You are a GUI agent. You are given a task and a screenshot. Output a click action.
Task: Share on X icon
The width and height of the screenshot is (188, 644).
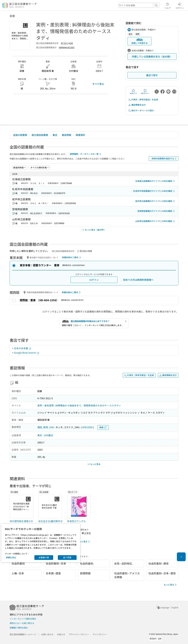157,91
